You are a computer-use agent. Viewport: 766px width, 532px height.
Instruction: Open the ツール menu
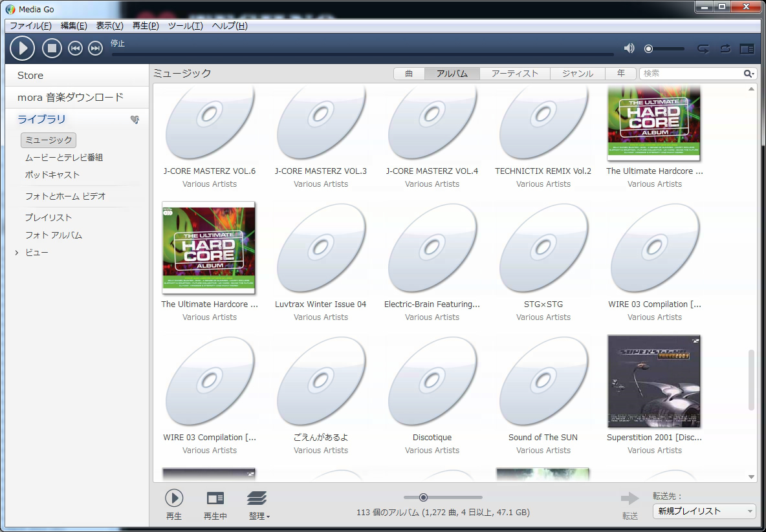coord(185,26)
